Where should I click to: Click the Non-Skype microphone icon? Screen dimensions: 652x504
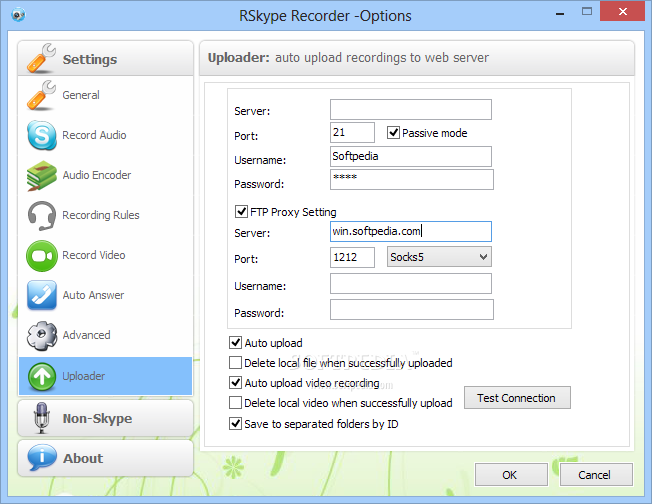42,418
